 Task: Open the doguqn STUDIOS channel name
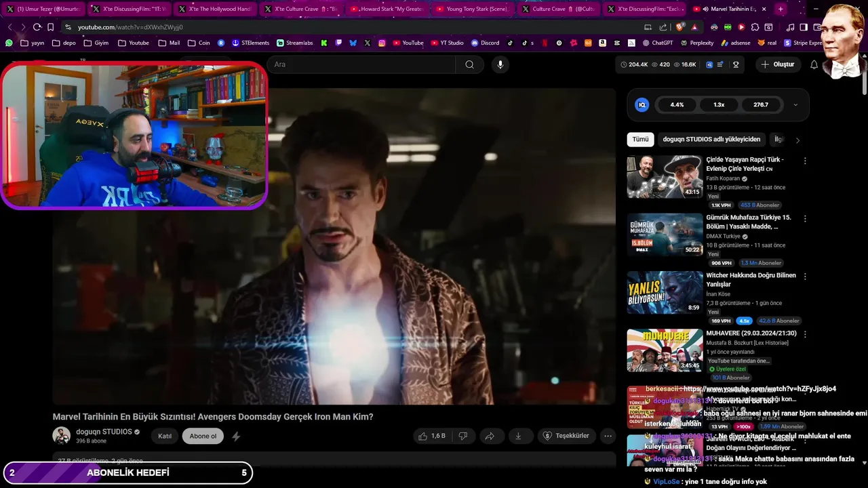104,432
